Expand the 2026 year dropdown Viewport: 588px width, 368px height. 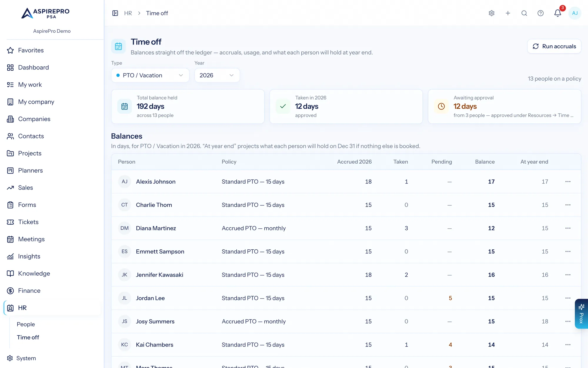pyautogui.click(x=217, y=75)
